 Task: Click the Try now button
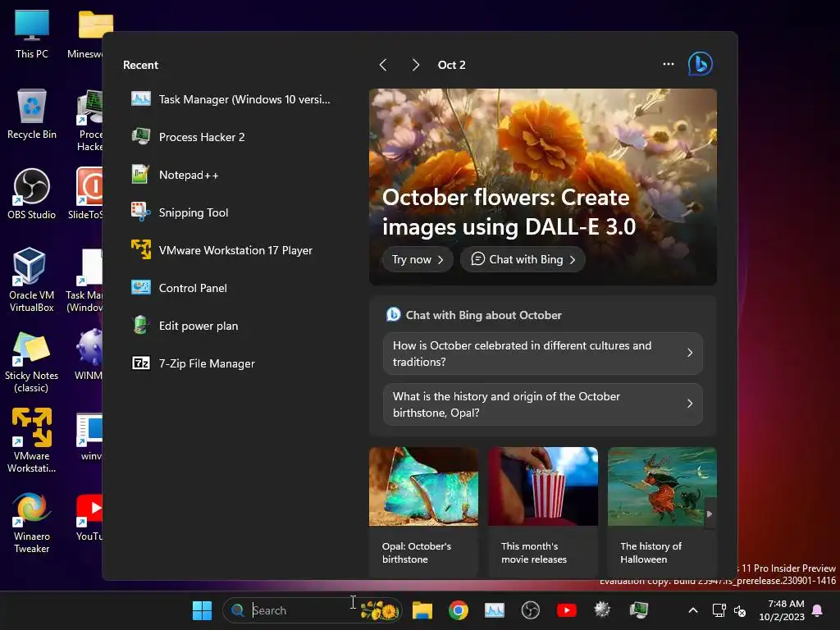point(418,259)
